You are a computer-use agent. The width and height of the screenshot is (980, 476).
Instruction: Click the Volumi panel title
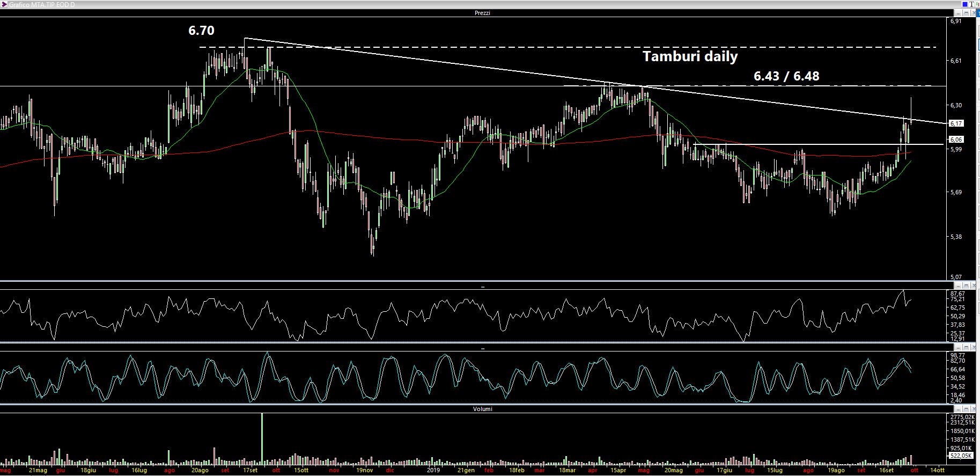482,409
